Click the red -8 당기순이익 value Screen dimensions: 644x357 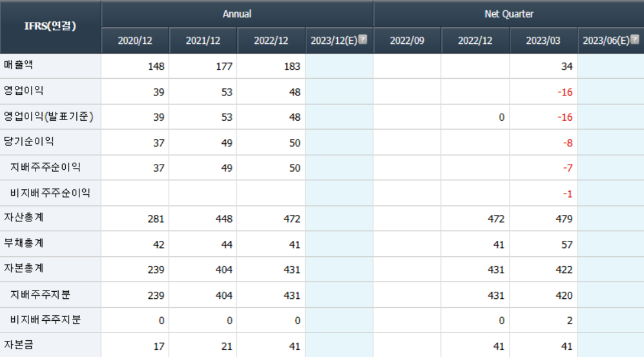[568, 143]
